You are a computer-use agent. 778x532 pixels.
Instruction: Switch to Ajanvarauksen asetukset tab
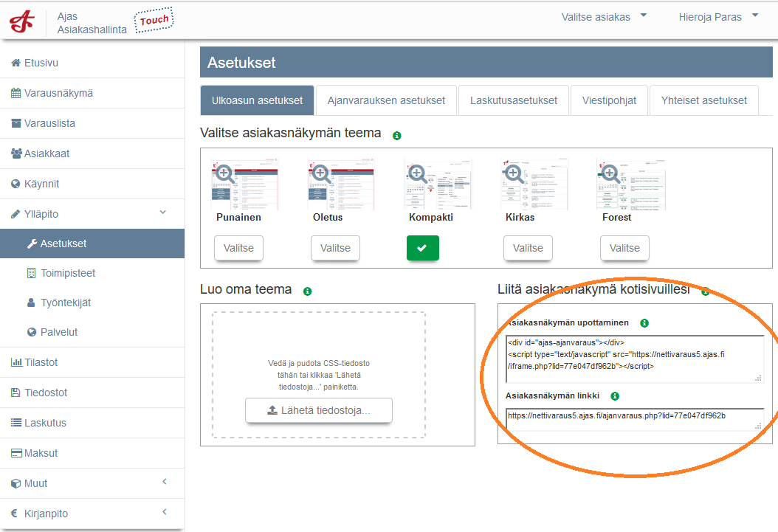point(386,100)
